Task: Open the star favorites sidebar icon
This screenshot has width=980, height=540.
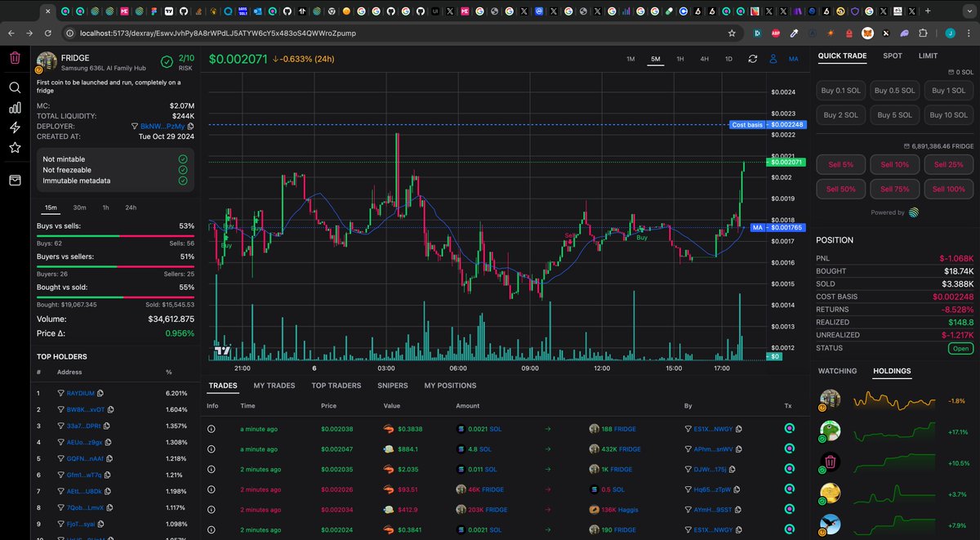Action: click(15, 148)
